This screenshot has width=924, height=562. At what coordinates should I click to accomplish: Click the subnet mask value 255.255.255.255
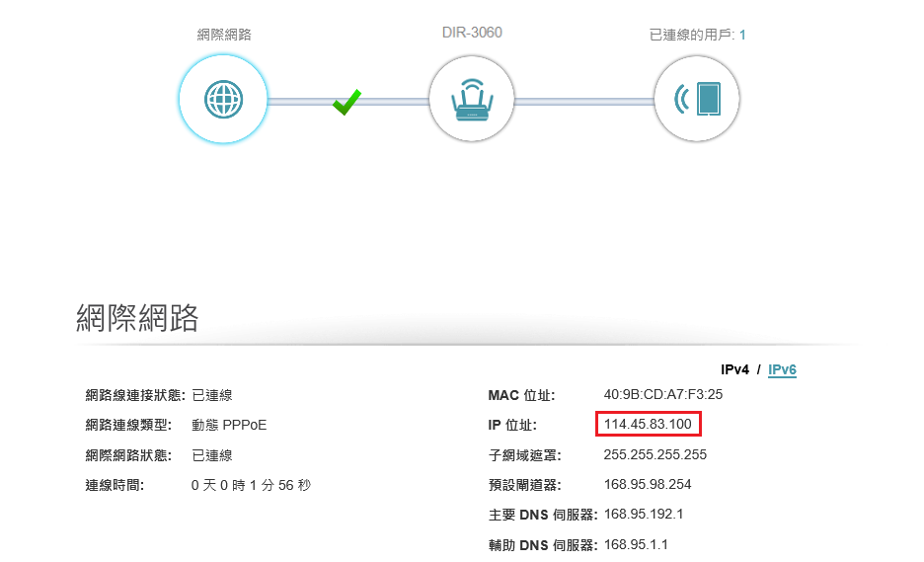(654, 455)
